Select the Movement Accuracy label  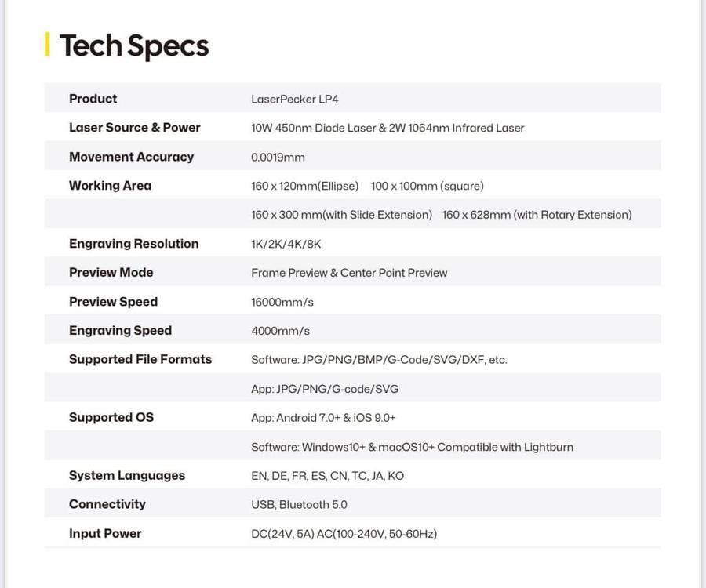[x=131, y=157]
